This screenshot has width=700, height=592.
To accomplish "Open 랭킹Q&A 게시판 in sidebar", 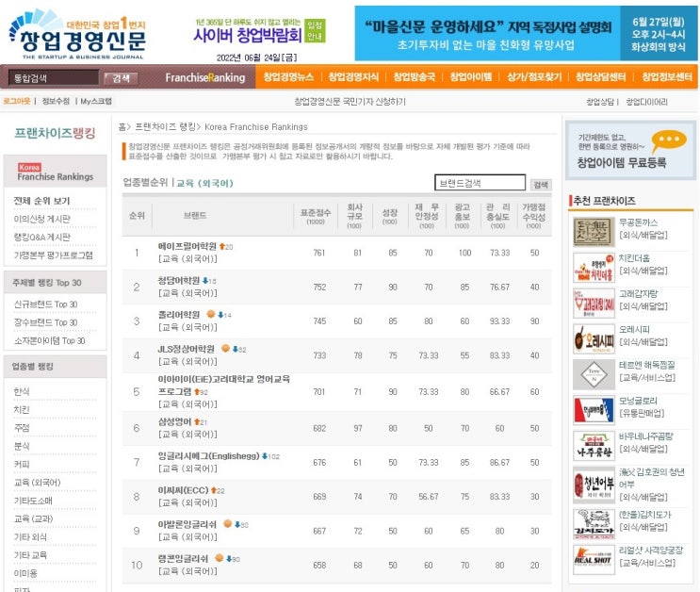I will point(42,237).
